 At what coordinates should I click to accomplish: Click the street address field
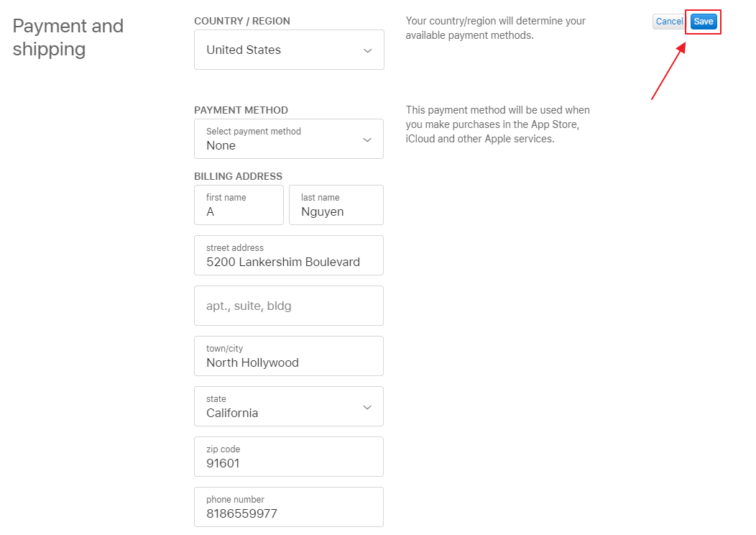289,255
